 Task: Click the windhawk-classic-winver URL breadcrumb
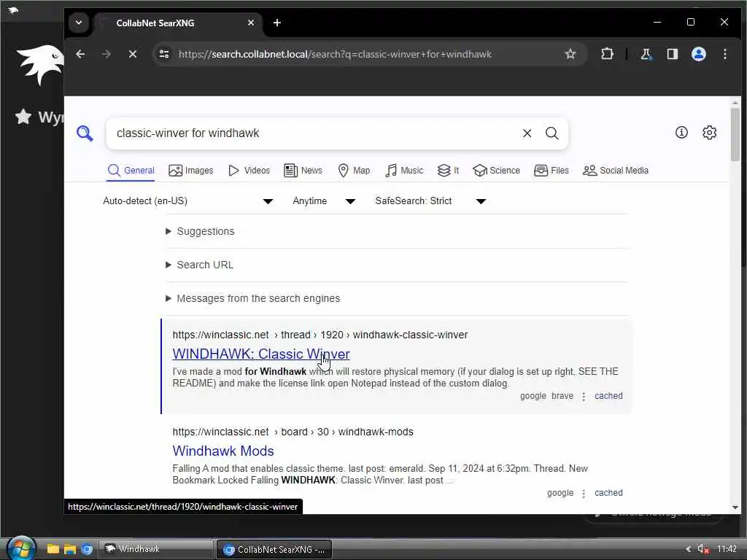pos(410,335)
